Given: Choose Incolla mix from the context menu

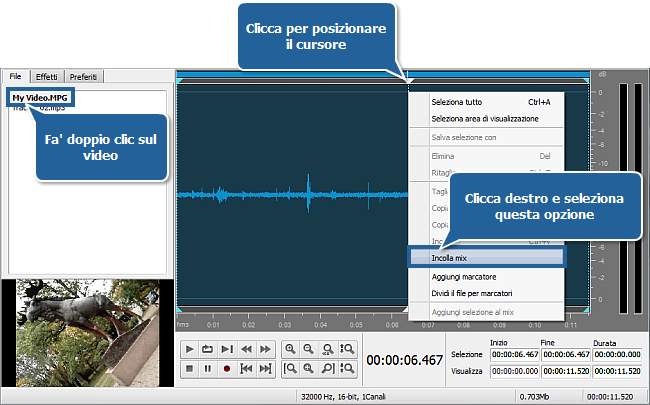Looking at the screenshot, I should [x=450, y=257].
